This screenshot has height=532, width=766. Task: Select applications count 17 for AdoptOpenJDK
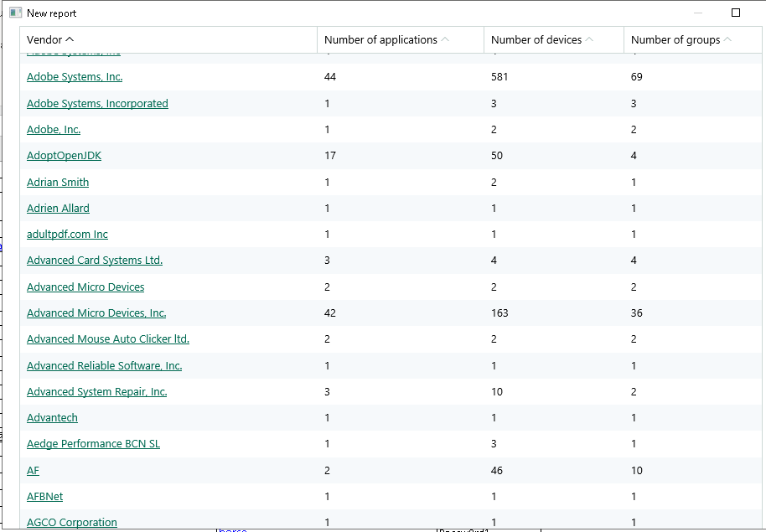tap(329, 155)
